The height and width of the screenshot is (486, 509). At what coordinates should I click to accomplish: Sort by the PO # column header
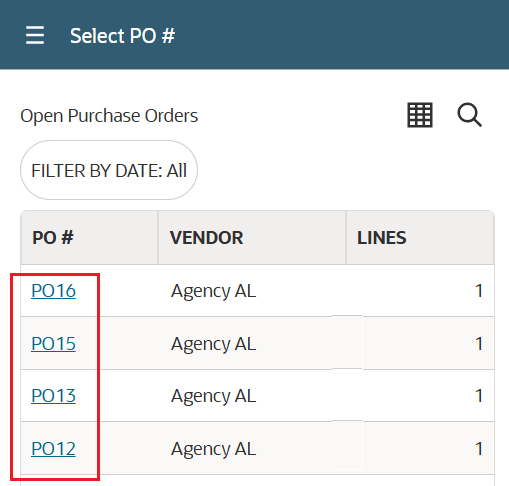53,238
